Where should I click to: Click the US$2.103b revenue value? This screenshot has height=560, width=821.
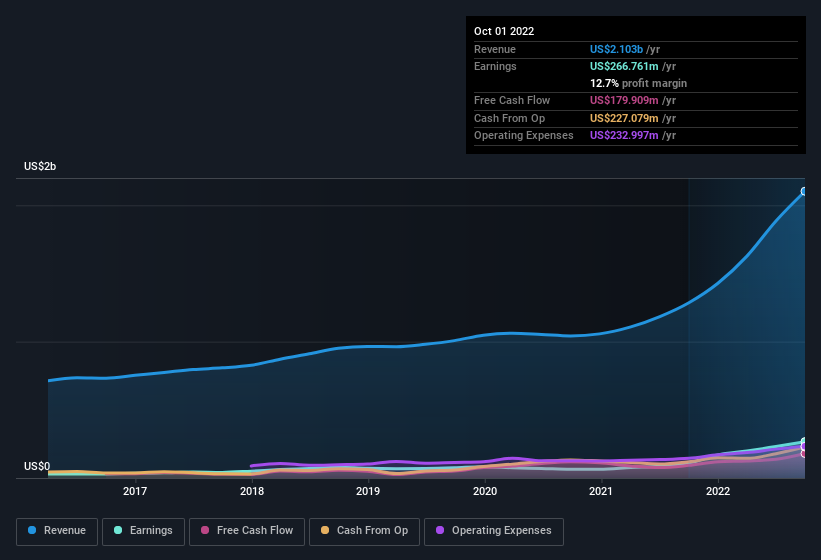point(616,49)
